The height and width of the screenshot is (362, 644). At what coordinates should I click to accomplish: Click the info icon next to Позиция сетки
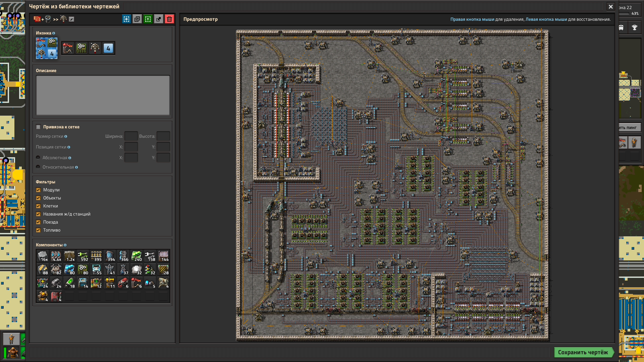tap(69, 147)
